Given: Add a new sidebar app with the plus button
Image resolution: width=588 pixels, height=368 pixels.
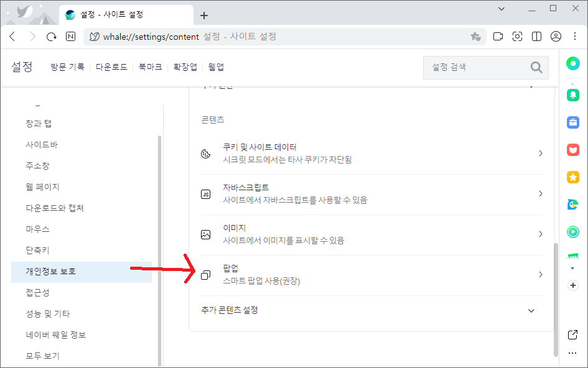Looking at the screenshot, I should click(572, 285).
